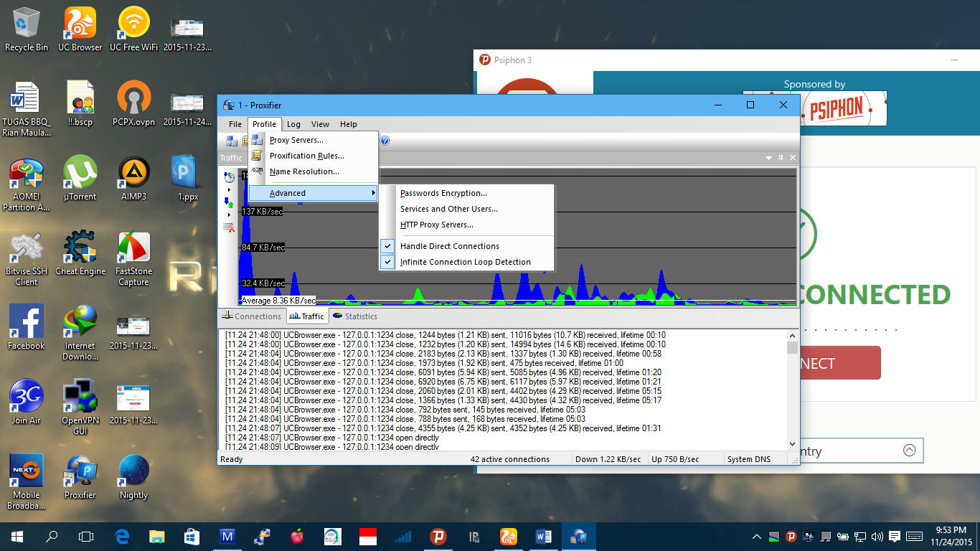Expand the small arrow below the clock icon

click(x=229, y=189)
